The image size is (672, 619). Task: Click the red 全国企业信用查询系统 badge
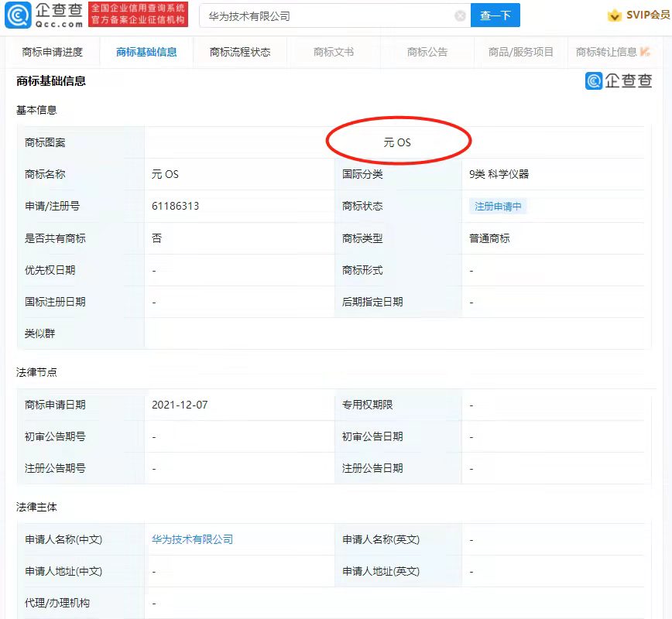[138, 15]
